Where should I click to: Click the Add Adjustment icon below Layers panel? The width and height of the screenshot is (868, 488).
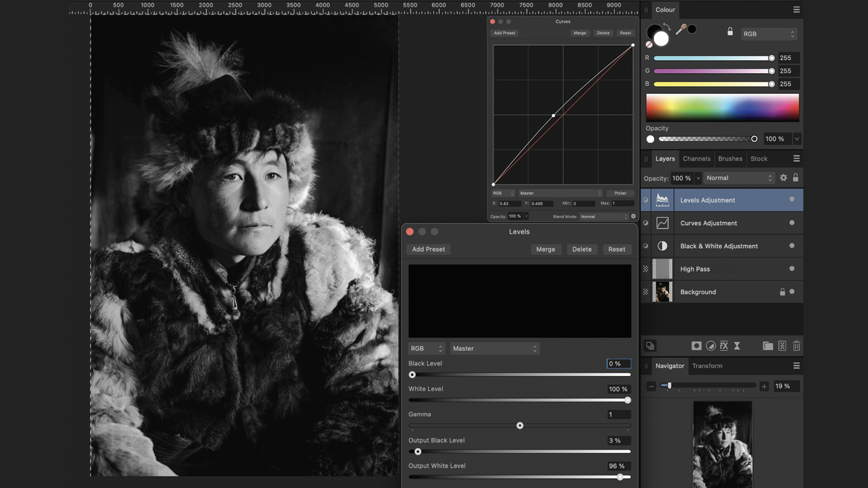(x=710, y=346)
